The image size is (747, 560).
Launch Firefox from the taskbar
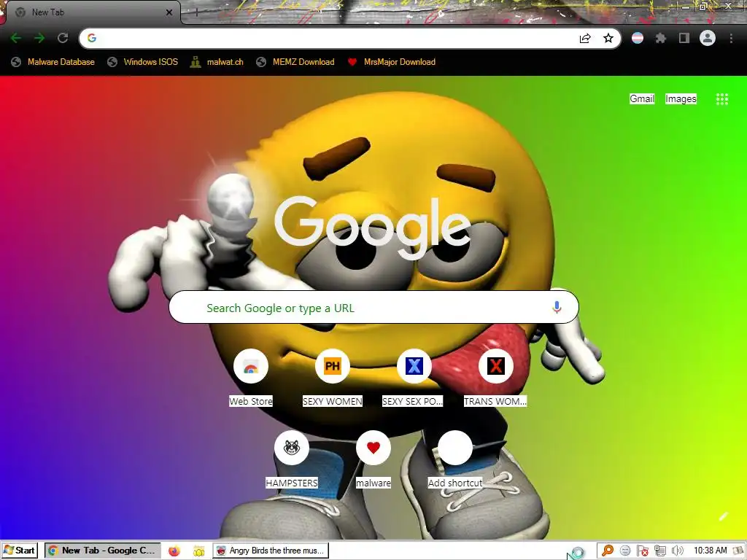tap(174, 551)
